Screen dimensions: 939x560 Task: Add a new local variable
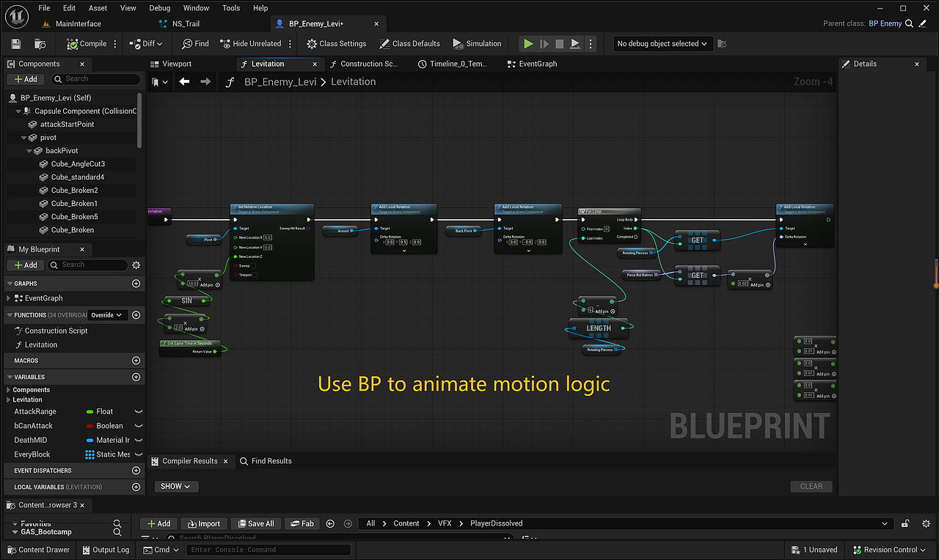[x=136, y=487]
